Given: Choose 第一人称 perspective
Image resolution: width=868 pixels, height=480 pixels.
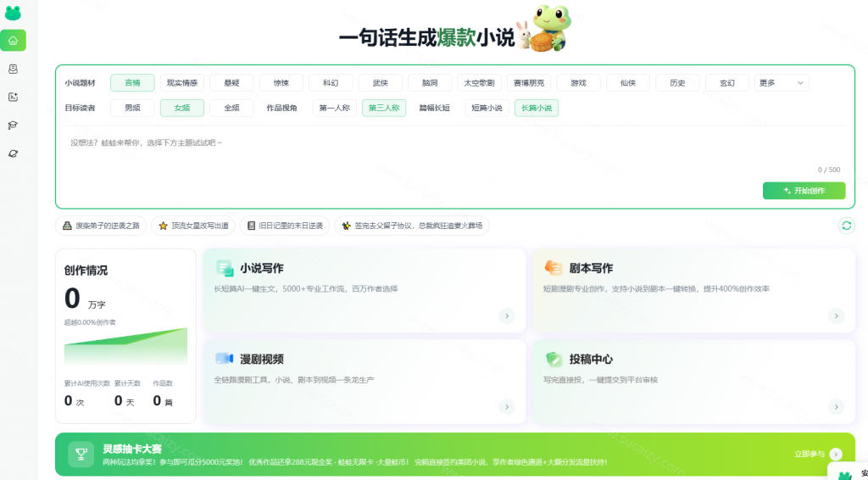Looking at the screenshot, I should (x=334, y=108).
